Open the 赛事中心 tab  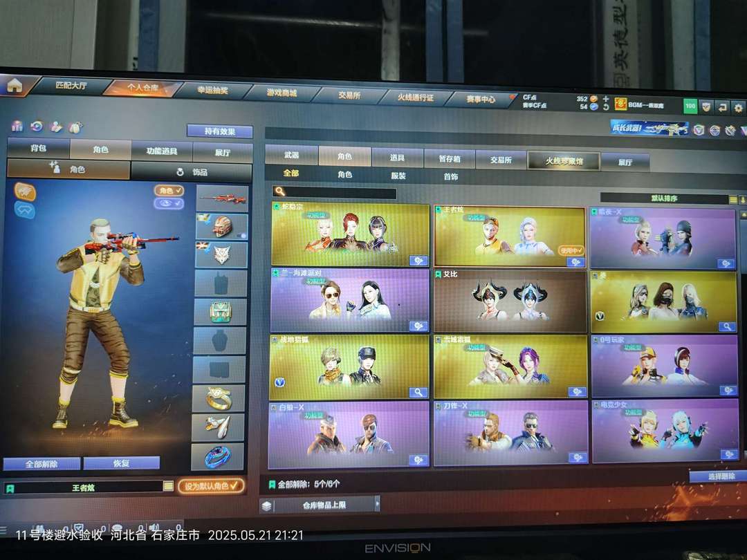tap(480, 100)
